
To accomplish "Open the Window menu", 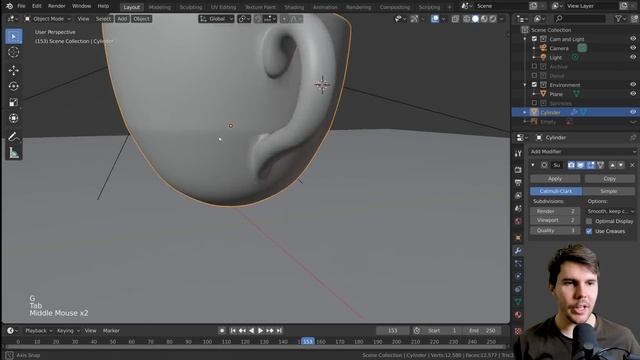I will pyautogui.click(x=81, y=6).
